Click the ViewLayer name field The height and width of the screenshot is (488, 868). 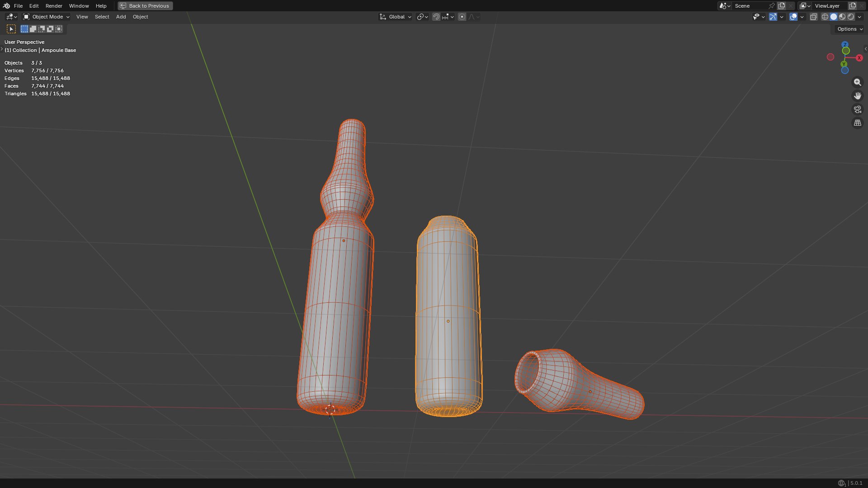830,6
